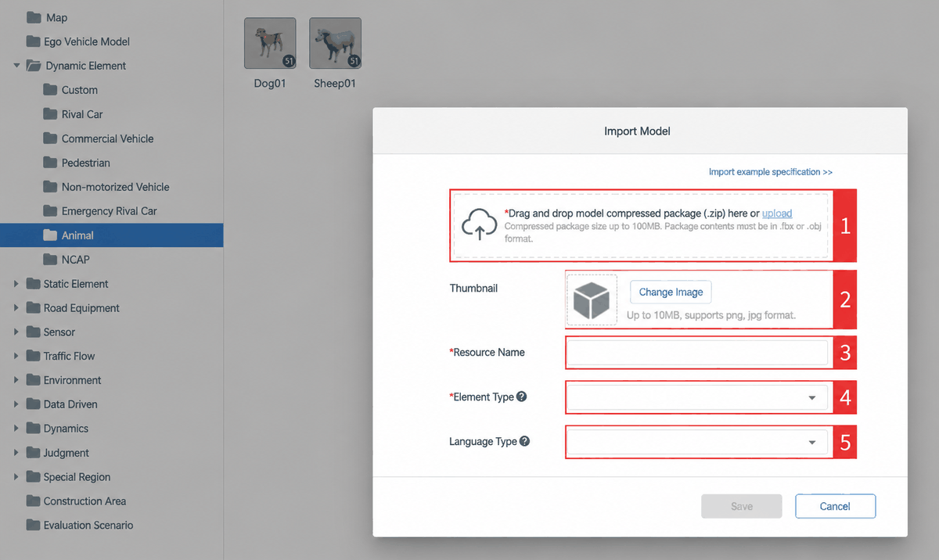939x560 pixels.
Task: Click the Dynamics label
Action: pyautogui.click(x=66, y=429)
